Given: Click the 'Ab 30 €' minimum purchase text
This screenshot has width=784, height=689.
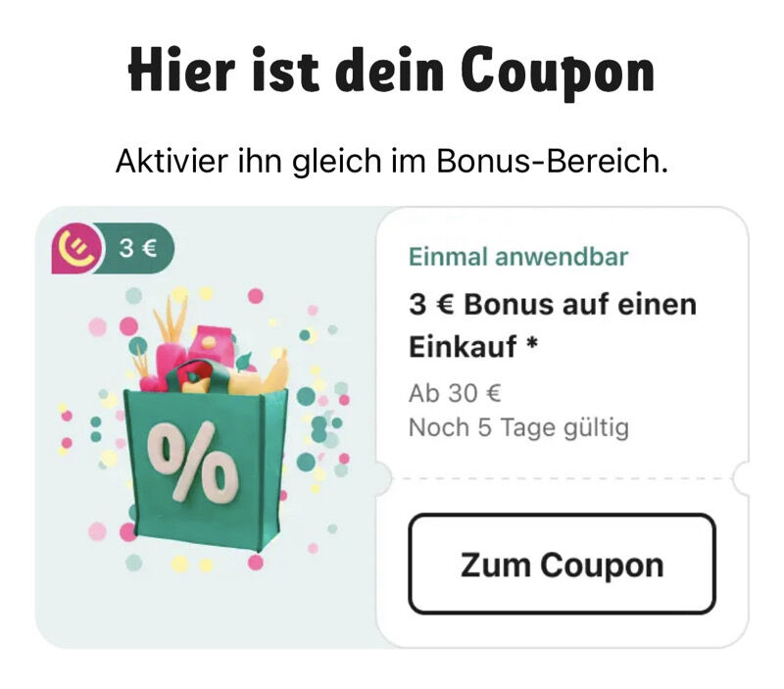Looking at the screenshot, I should click(455, 393).
